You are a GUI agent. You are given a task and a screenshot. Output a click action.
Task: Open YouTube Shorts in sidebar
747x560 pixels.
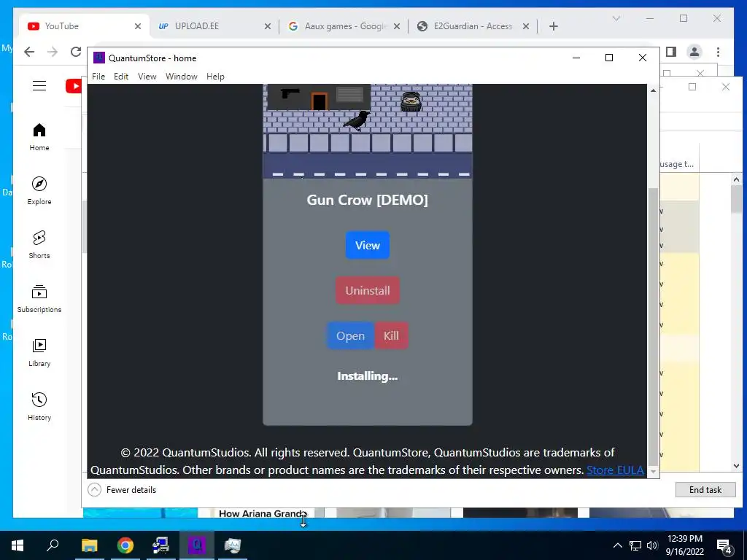point(39,245)
